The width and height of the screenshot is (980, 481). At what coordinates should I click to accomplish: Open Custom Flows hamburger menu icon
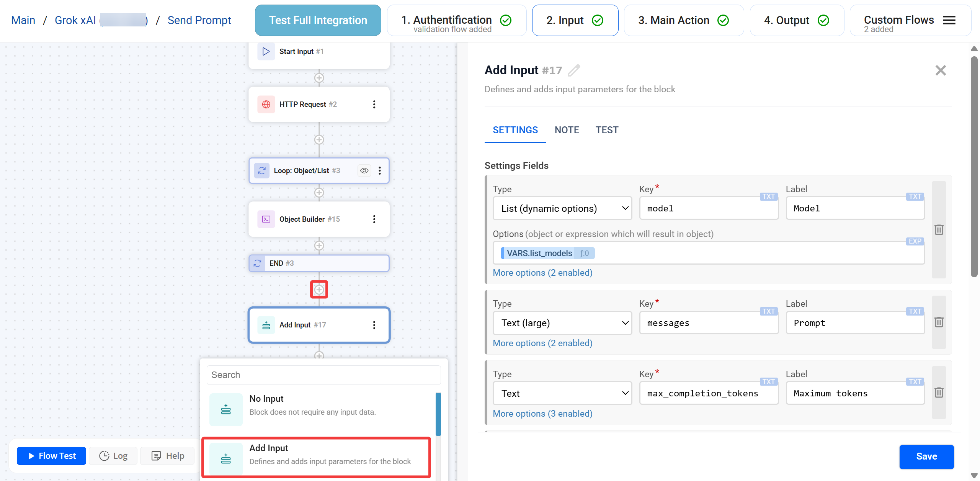pyautogui.click(x=949, y=20)
